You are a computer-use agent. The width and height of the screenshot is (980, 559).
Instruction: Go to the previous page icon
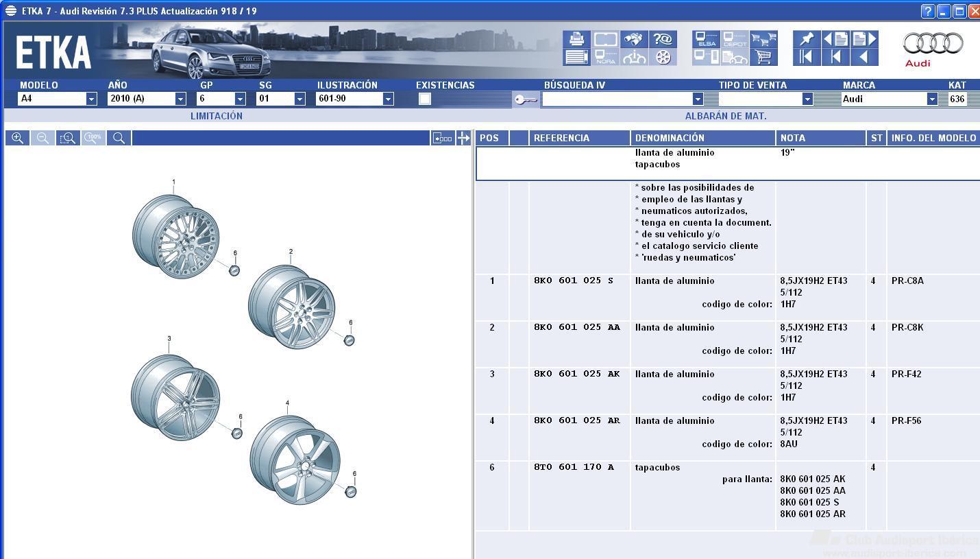(x=835, y=39)
